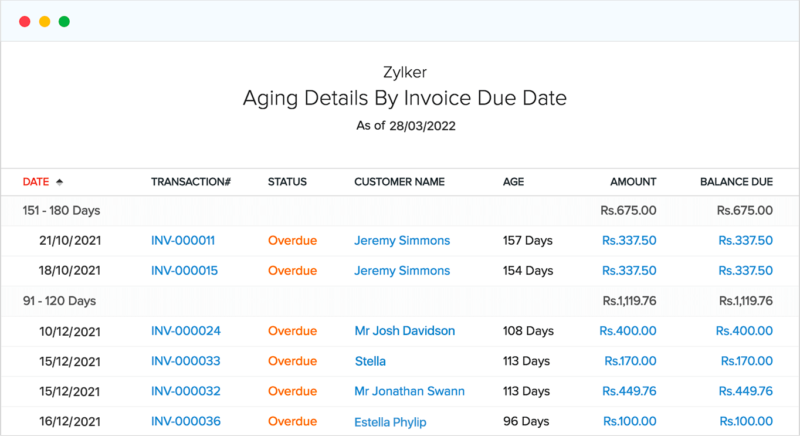
Task: Click the Rs.449.76 amount link
Action: click(628, 391)
